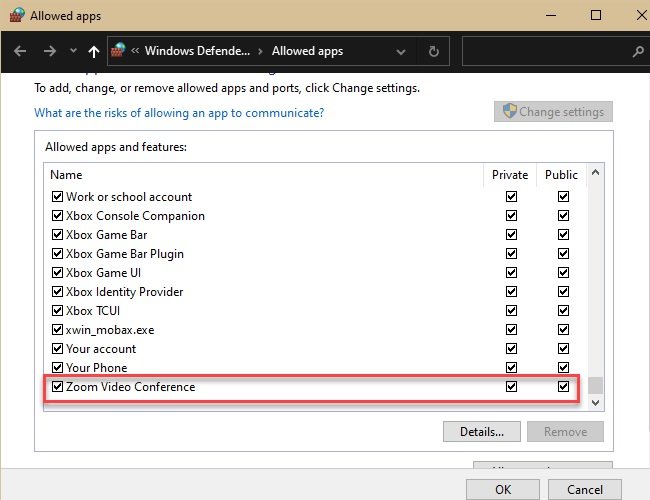This screenshot has width=650, height=500.
Task: Select the Xbox Game Bar row text
Action: (107, 235)
